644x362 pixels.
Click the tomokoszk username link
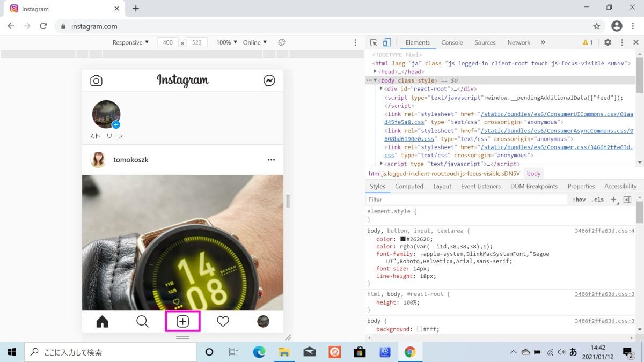click(x=131, y=160)
